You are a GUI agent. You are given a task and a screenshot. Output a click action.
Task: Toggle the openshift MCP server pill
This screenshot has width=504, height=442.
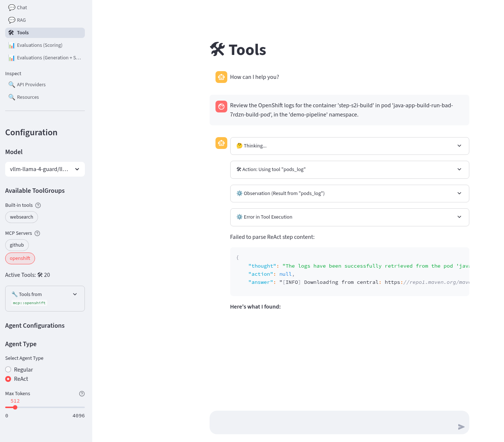click(20, 258)
